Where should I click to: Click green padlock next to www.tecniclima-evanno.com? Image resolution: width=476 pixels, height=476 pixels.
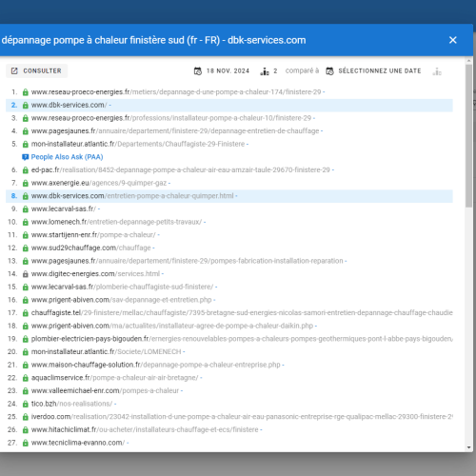[x=26, y=443]
